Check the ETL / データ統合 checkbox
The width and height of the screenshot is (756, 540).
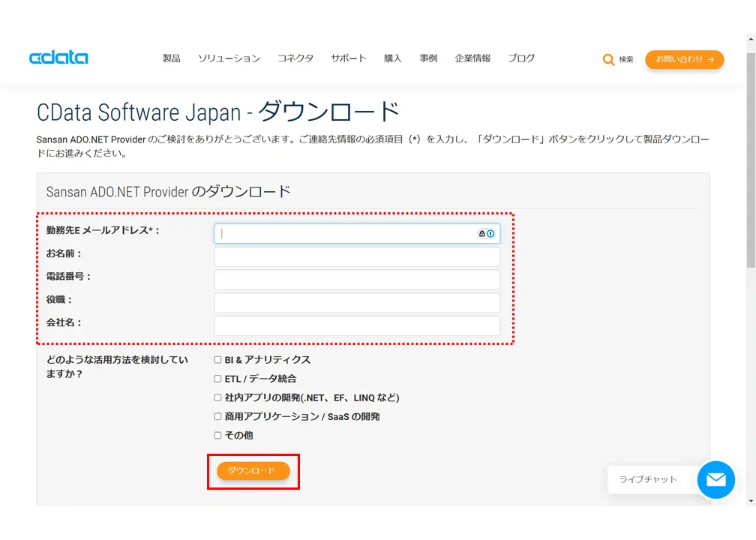(x=218, y=379)
